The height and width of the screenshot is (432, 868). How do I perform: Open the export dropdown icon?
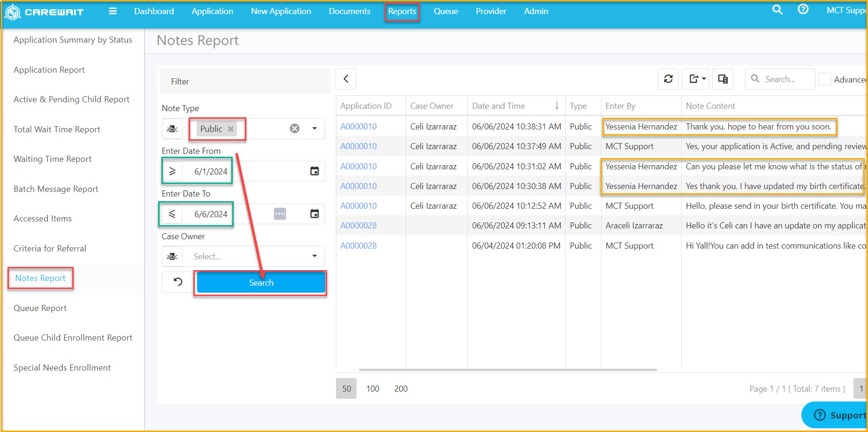[697, 79]
